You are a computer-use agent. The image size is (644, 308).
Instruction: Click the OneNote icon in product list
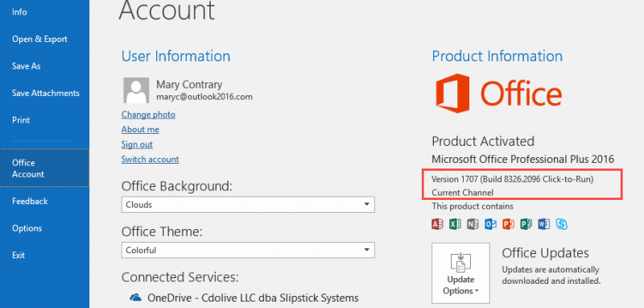473,223
